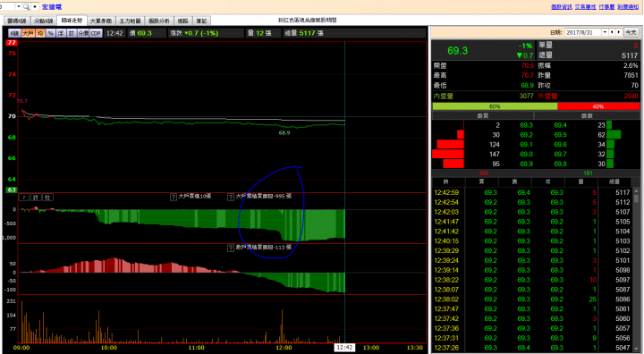Open the question-mark help beside 散戶累積買賣超

point(231,248)
